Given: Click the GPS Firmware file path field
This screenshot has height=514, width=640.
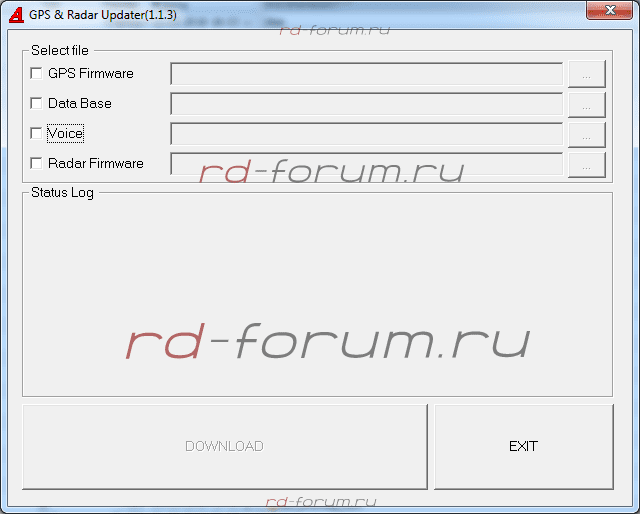Looking at the screenshot, I should tap(366, 74).
